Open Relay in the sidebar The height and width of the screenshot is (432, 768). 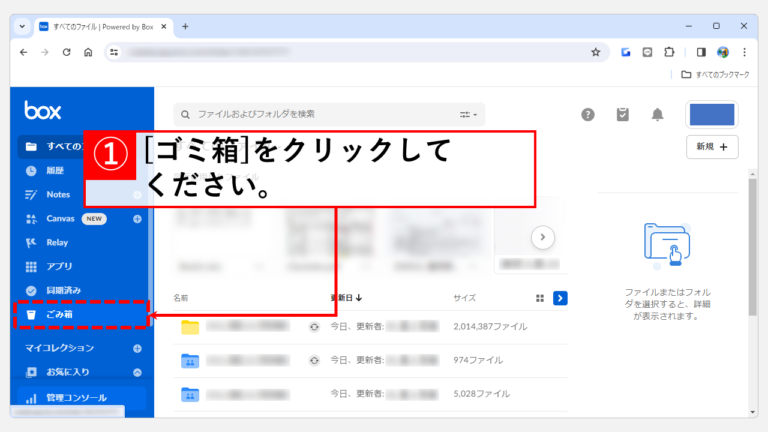tap(57, 242)
